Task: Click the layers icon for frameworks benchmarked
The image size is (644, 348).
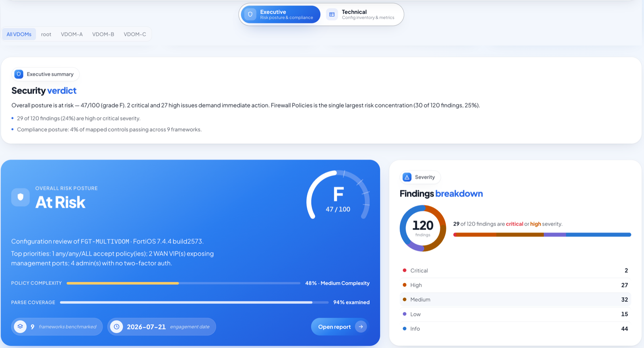Action: [x=20, y=327]
